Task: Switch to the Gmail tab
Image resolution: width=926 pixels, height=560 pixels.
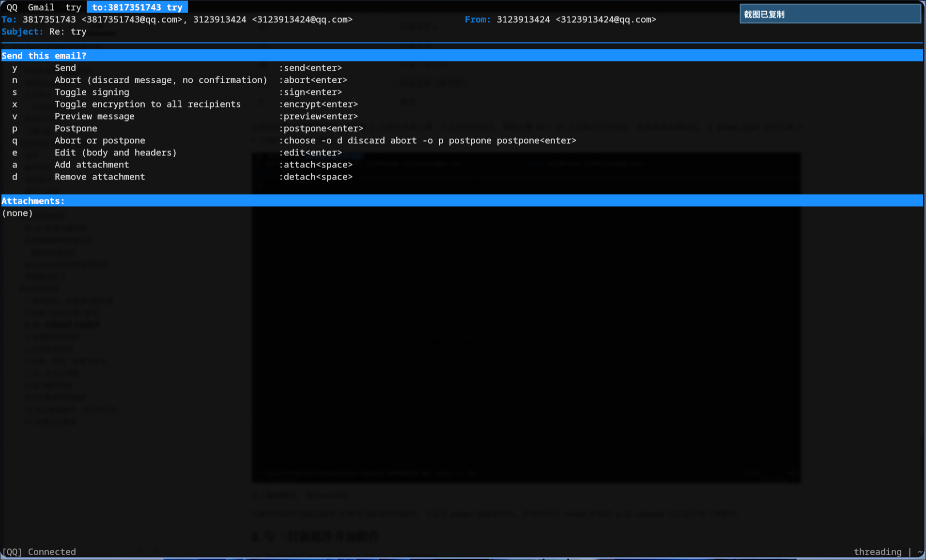Action: pos(41,7)
